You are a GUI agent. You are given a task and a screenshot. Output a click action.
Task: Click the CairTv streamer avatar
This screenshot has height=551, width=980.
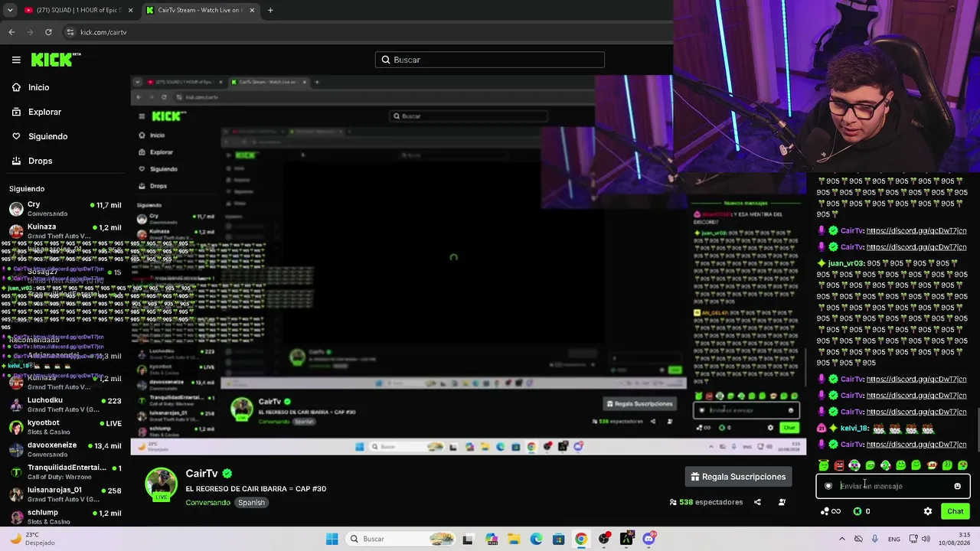(x=161, y=485)
